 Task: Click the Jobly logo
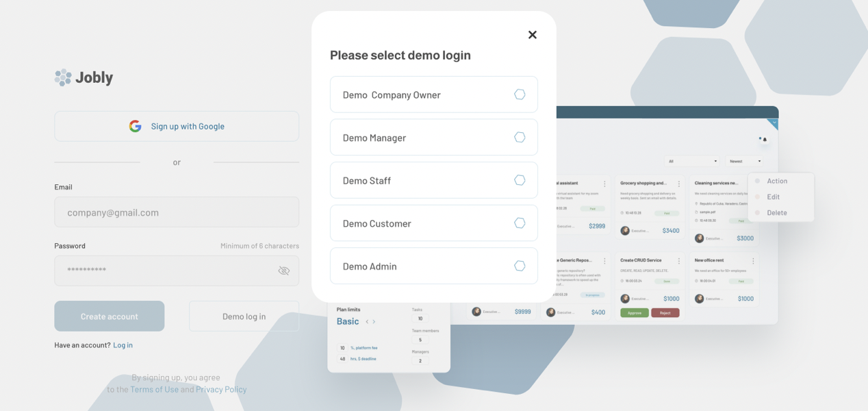pos(84,77)
